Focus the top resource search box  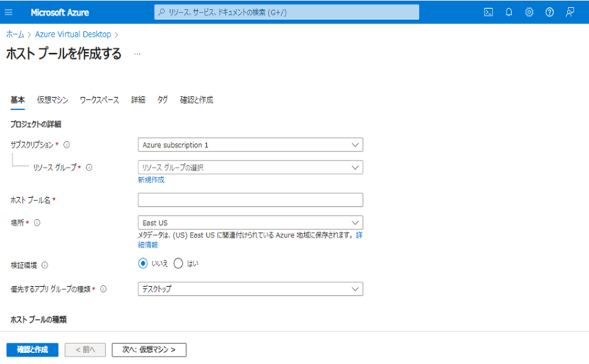tap(286, 13)
